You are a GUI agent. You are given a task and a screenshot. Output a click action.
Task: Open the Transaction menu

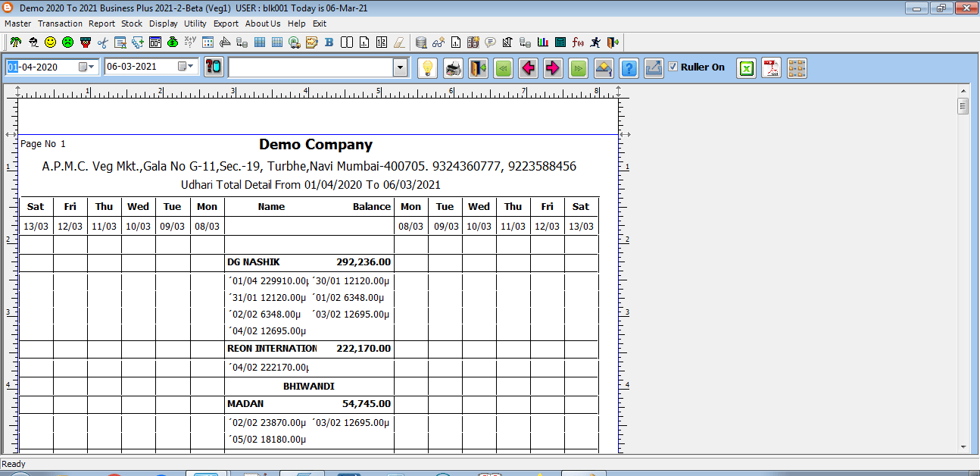pyautogui.click(x=60, y=23)
